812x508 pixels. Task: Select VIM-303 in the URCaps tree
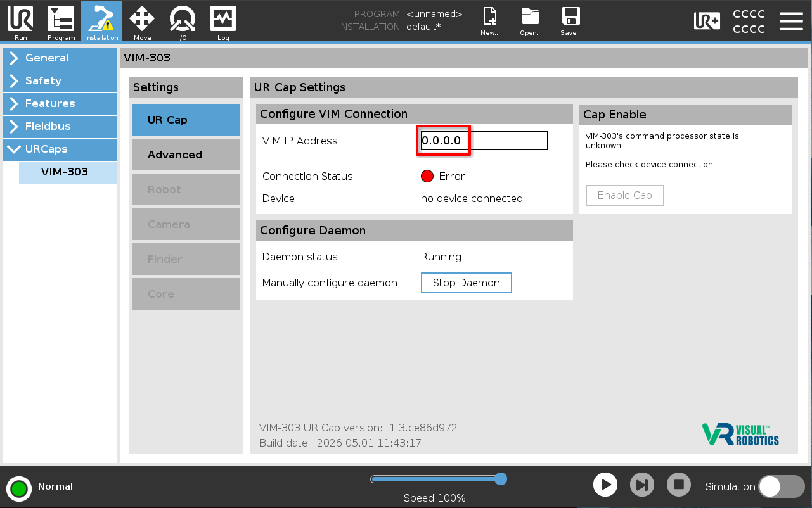click(x=68, y=172)
